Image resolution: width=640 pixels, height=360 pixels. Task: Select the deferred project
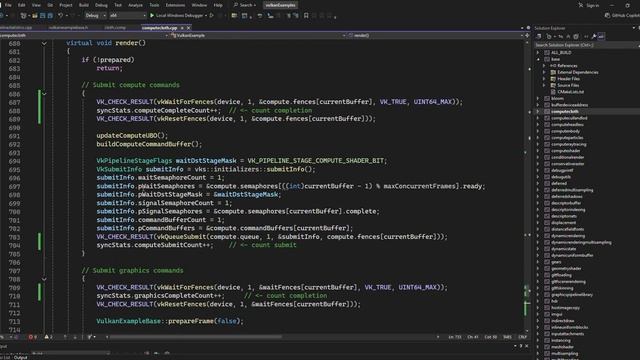559,183
